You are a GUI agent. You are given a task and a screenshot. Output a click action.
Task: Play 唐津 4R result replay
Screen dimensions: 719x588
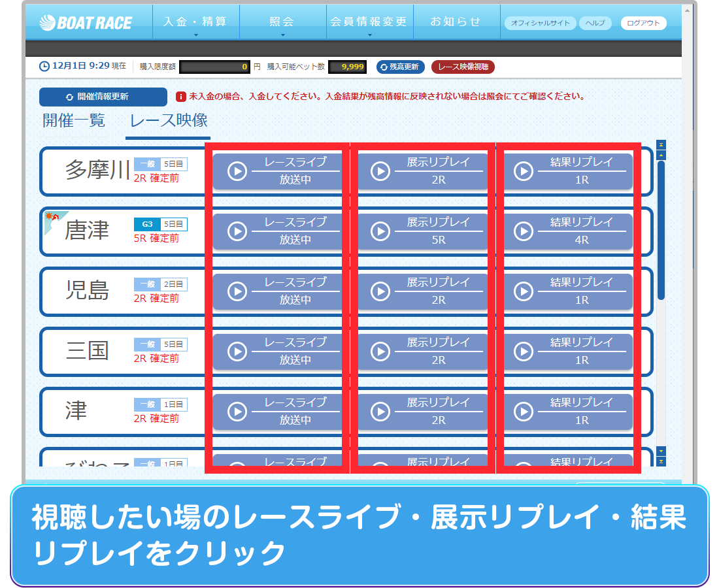[x=566, y=231]
